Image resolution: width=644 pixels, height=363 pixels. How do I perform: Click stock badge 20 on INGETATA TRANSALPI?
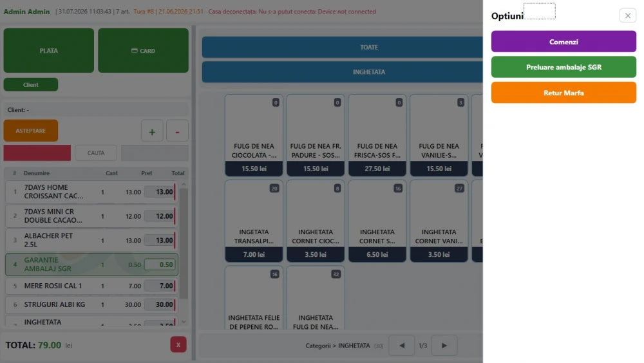(274, 189)
